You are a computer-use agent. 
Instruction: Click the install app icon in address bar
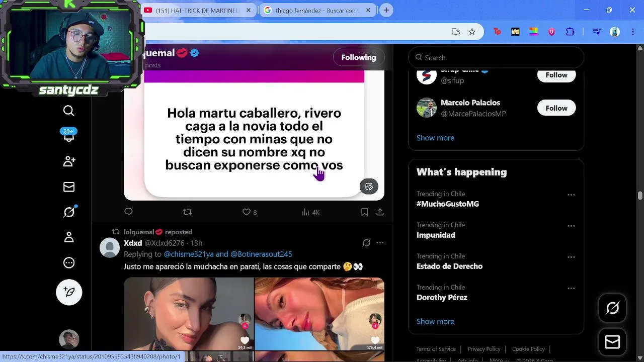[456, 32]
